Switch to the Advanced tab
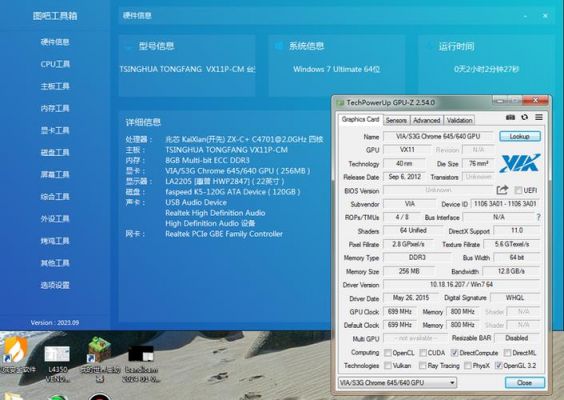The height and width of the screenshot is (400, 564). click(427, 121)
